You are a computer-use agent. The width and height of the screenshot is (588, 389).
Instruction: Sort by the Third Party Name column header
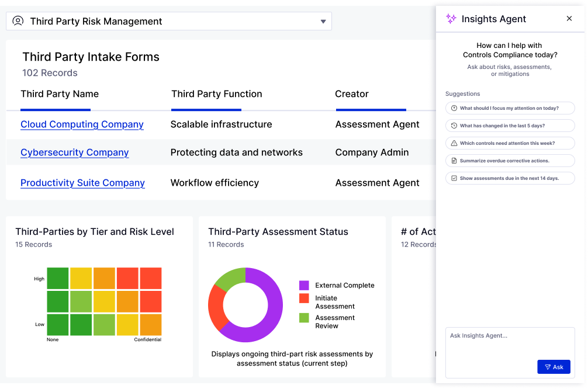point(60,94)
